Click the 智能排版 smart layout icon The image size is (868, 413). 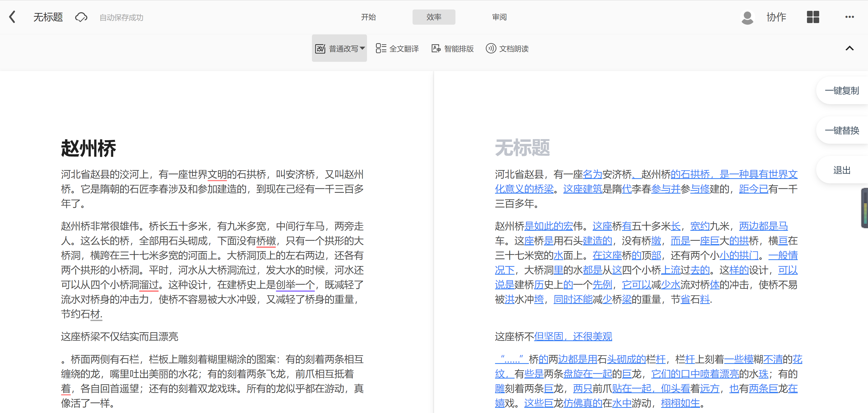436,49
